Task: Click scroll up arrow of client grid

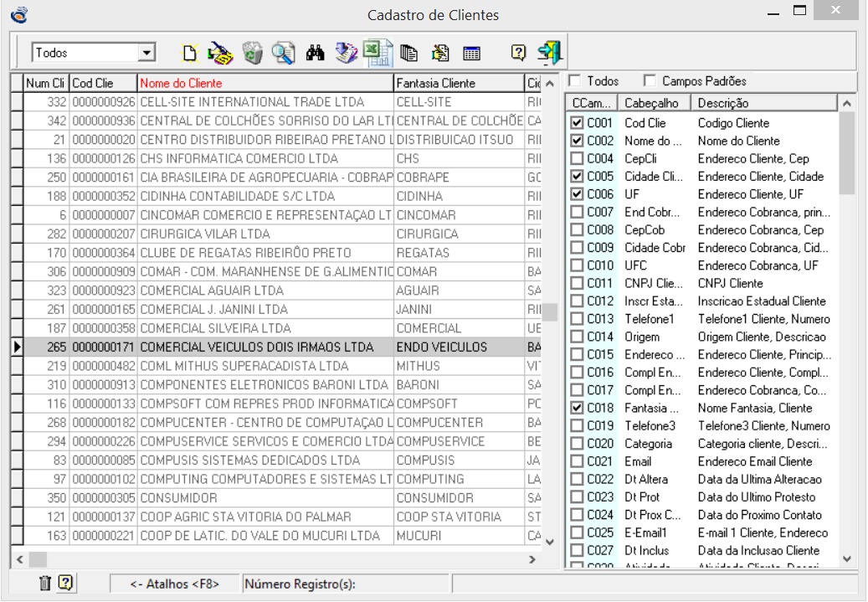Action: tap(550, 84)
